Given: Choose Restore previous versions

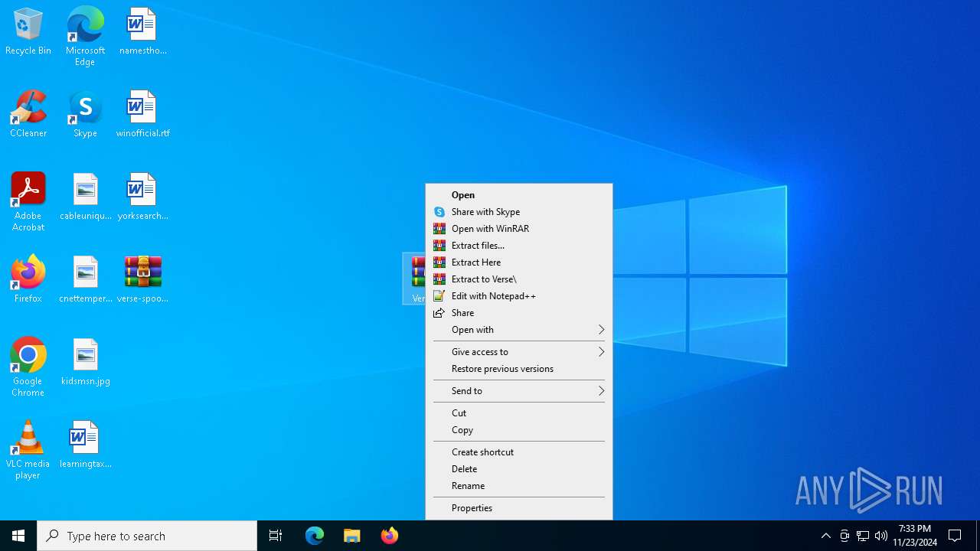Looking at the screenshot, I should 519,369.
